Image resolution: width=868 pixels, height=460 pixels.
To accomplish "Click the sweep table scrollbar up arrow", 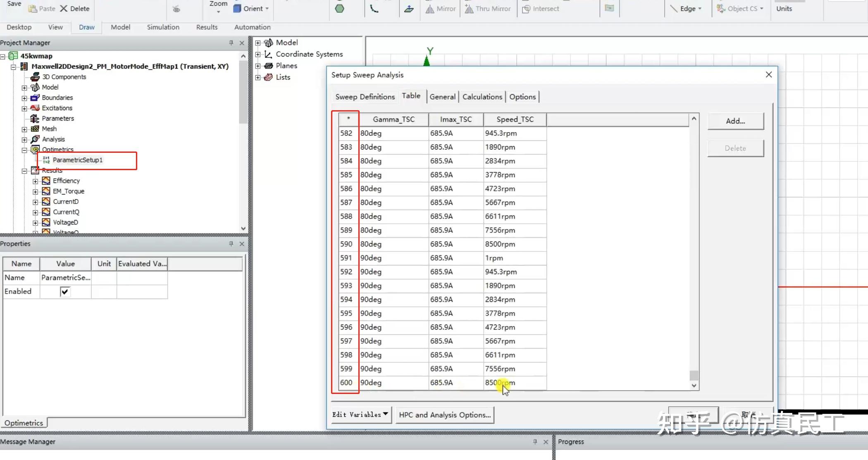I will (x=694, y=119).
